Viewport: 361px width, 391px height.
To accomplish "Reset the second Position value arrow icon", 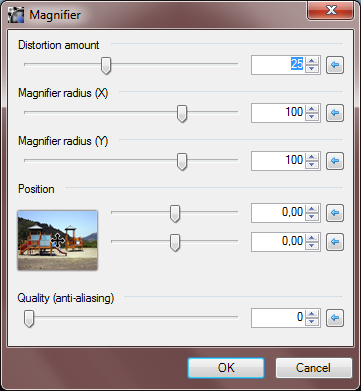I will [x=335, y=242].
